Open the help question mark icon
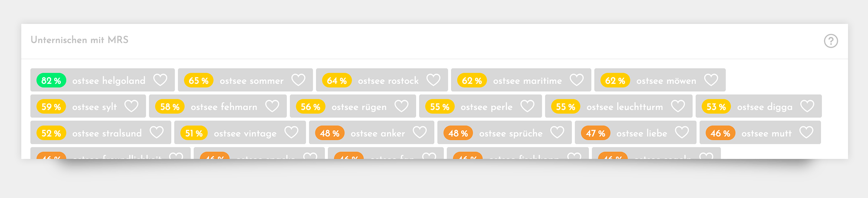 coord(831,41)
